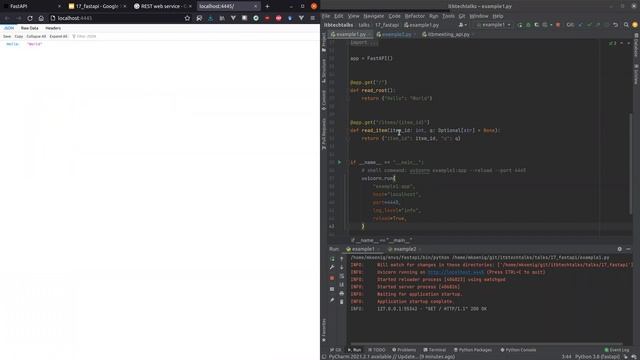The width and height of the screenshot is (640, 360).
Task: Click the PyCharm toolbar debug bug icon
Action: [x=528, y=25]
